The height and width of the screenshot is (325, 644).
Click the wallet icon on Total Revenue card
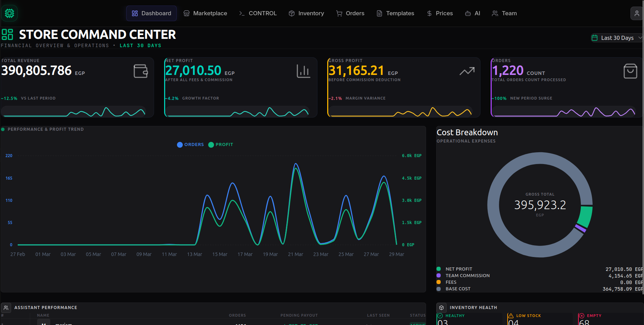click(141, 71)
